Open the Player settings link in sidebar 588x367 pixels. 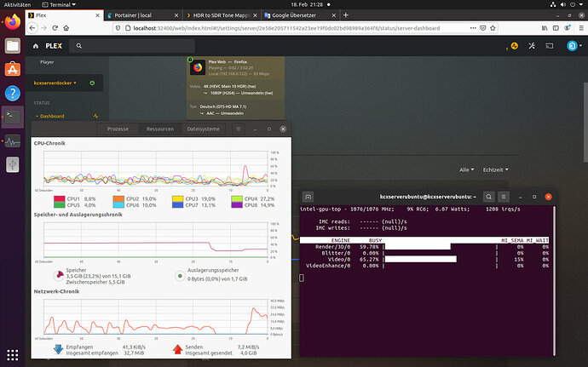pos(47,62)
